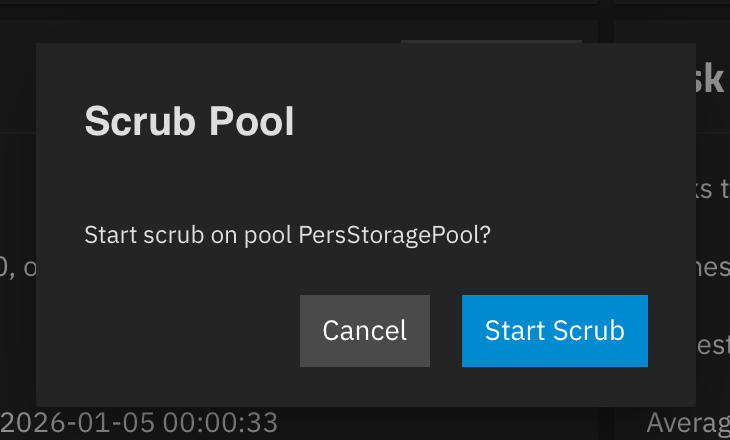The width and height of the screenshot is (730, 440).
Task: Click the truncated "0, o" text left of dialog
Action: (17, 268)
